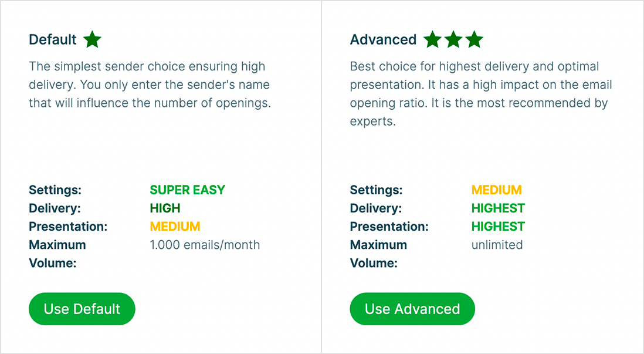The width and height of the screenshot is (644, 354).
Task: Click the Maximum Volume label under Default
Action: point(57,254)
